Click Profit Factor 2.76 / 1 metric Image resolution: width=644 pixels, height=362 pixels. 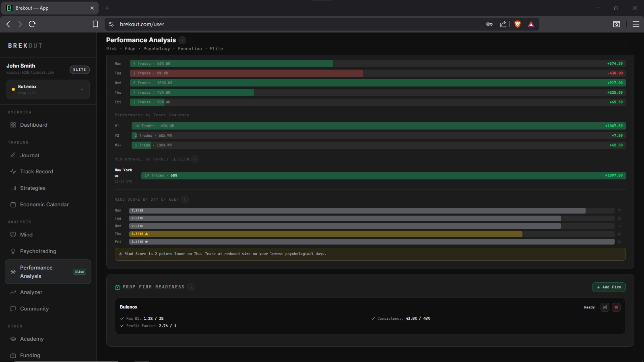point(148,326)
